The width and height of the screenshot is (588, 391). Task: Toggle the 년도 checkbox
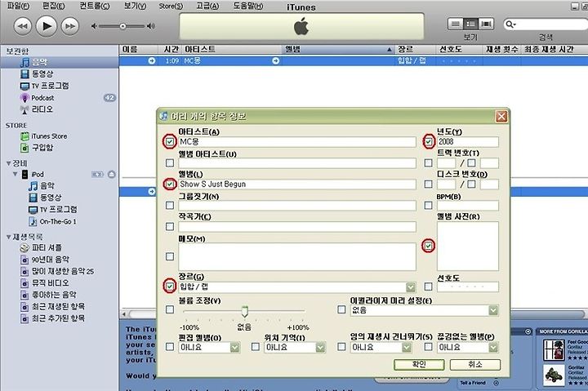pos(428,142)
